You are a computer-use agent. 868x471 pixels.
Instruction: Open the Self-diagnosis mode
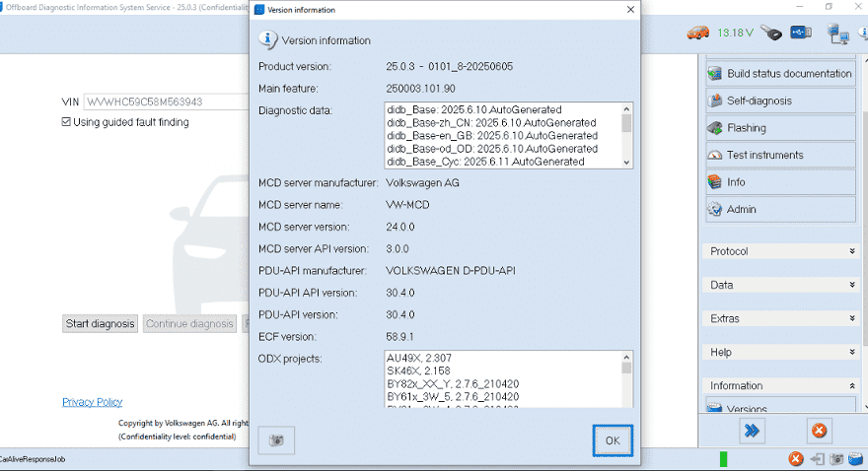tap(780, 101)
